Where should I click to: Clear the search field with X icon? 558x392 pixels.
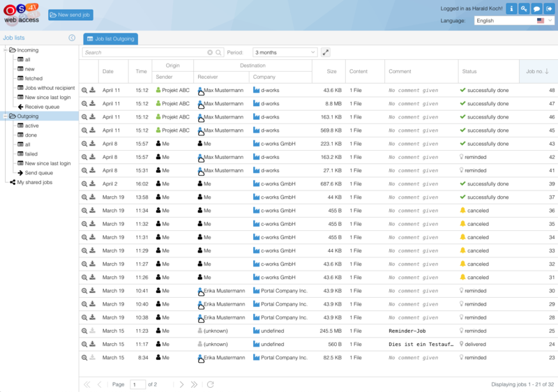pos(210,52)
